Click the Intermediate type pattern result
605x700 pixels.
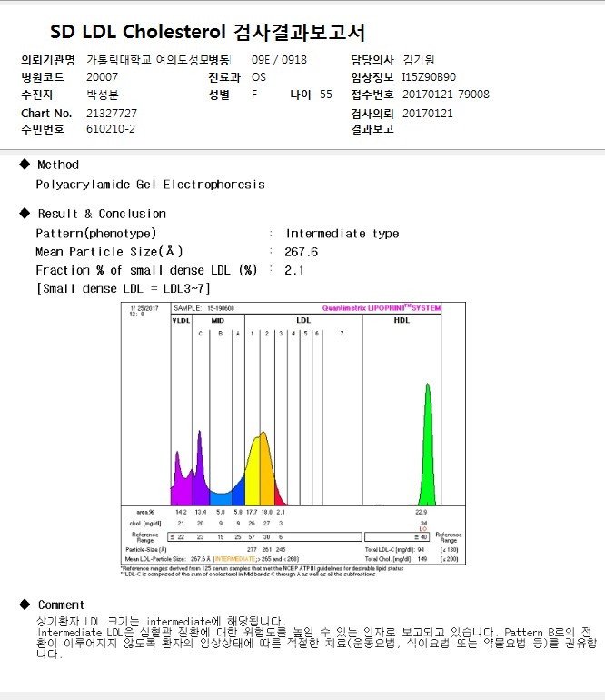(342, 234)
